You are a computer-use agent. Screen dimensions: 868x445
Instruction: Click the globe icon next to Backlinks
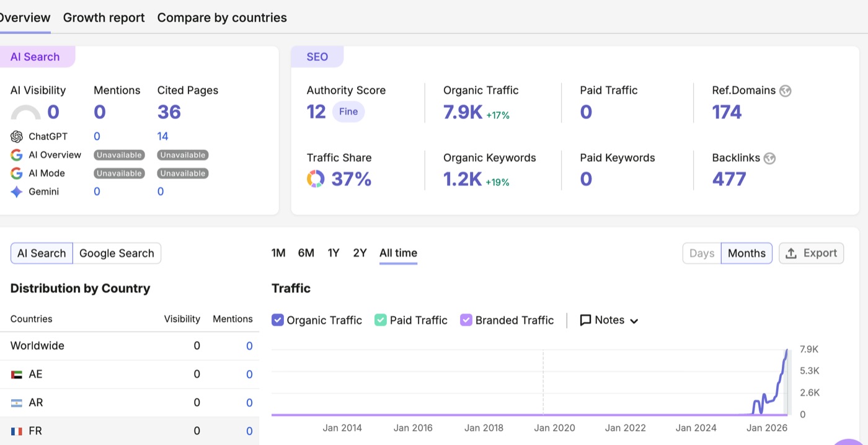[x=769, y=158]
